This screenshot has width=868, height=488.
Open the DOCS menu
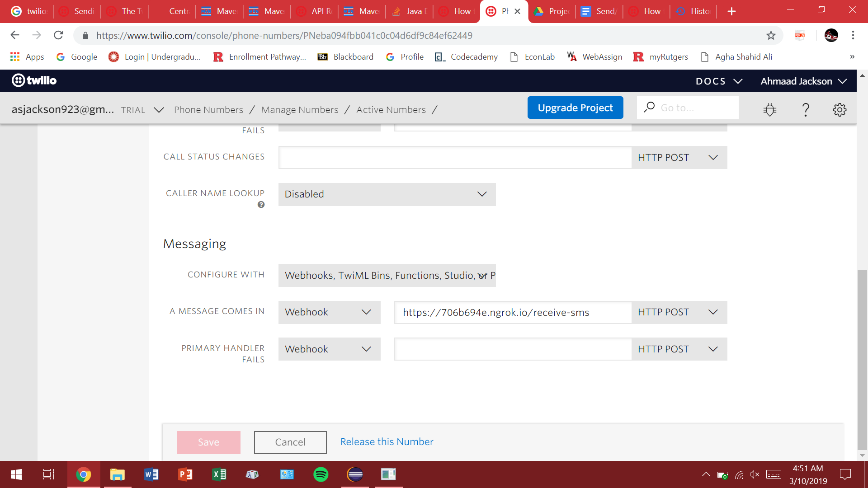(718, 81)
